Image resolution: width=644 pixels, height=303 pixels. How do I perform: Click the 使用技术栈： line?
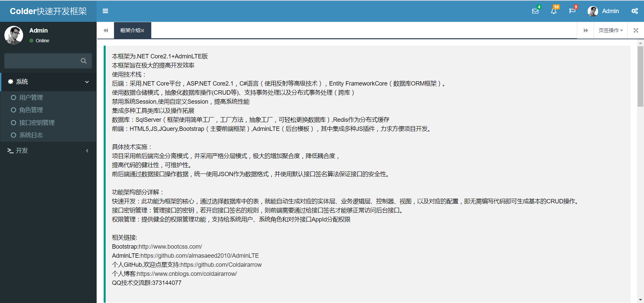pyautogui.click(x=129, y=74)
